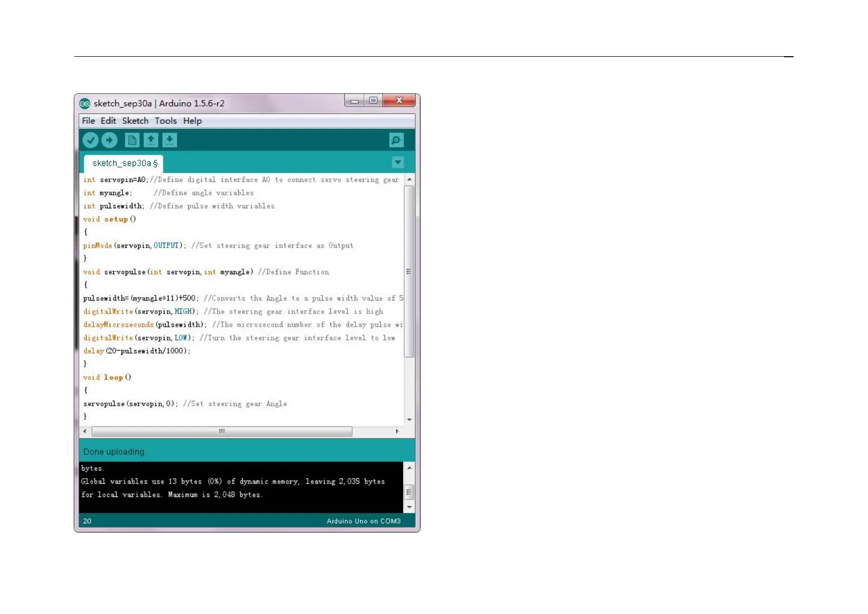Click the 'int pulsewidth;' code line
This screenshot has width=868, height=614.
[179, 206]
